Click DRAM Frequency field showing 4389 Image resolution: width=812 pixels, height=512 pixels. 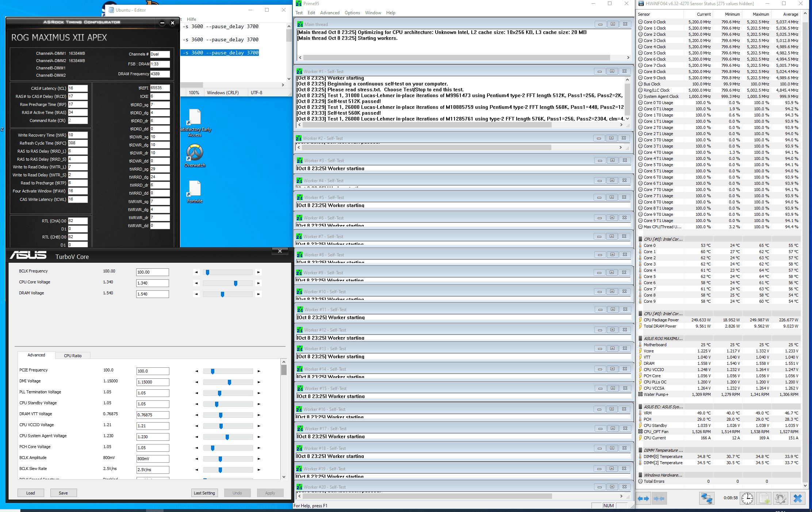tap(160, 74)
